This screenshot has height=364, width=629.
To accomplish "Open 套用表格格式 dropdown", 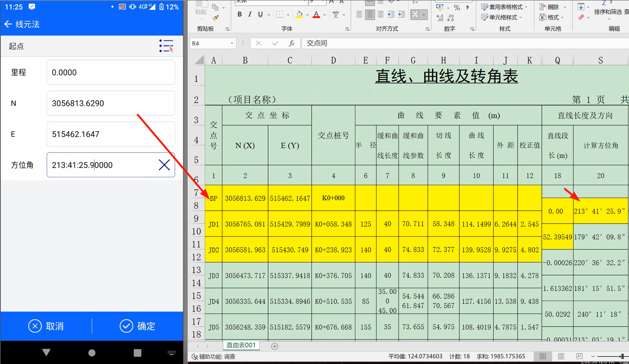I will [x=504, y=7].
